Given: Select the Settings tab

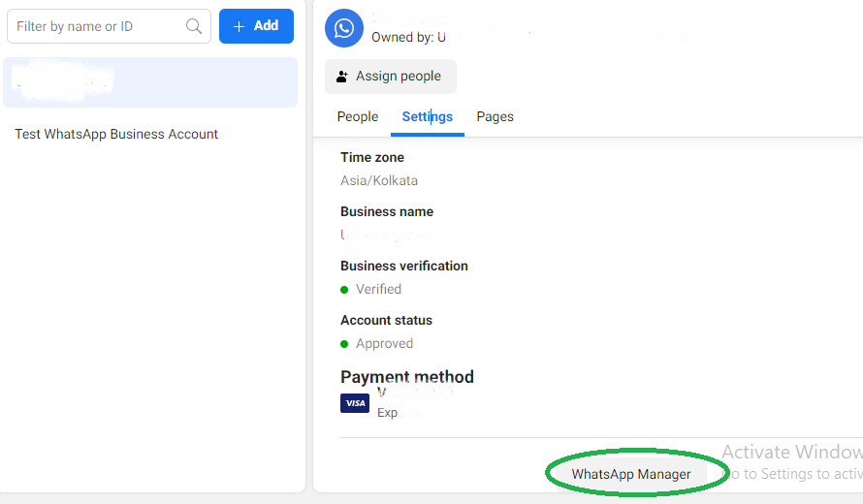Looking at the screenshot, I should click(x=427, y=116).
